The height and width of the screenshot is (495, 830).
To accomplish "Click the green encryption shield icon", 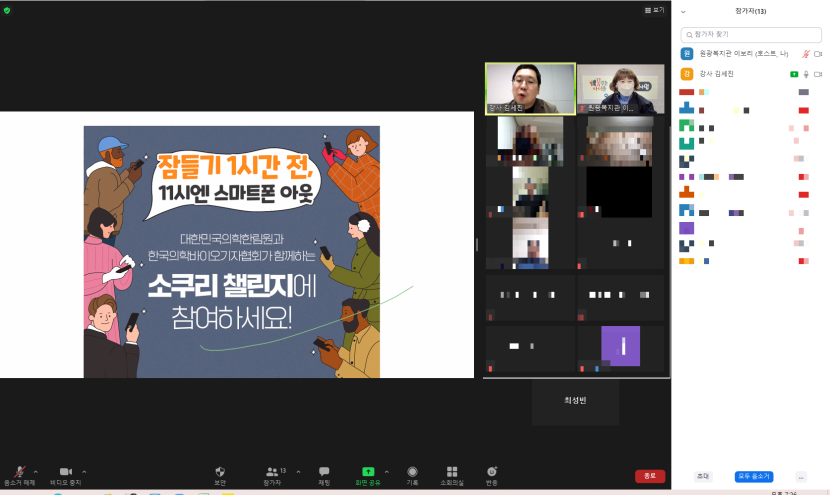I will (x=7, y=10).
